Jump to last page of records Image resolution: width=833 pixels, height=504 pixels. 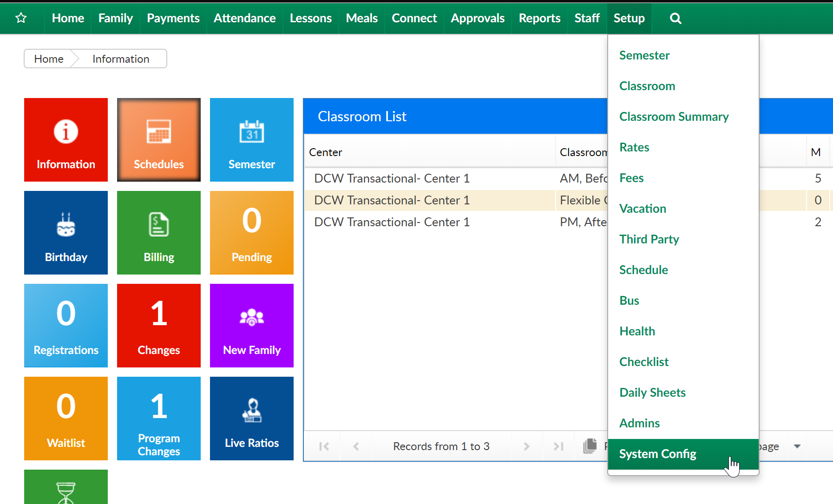(x=558, y=446)
